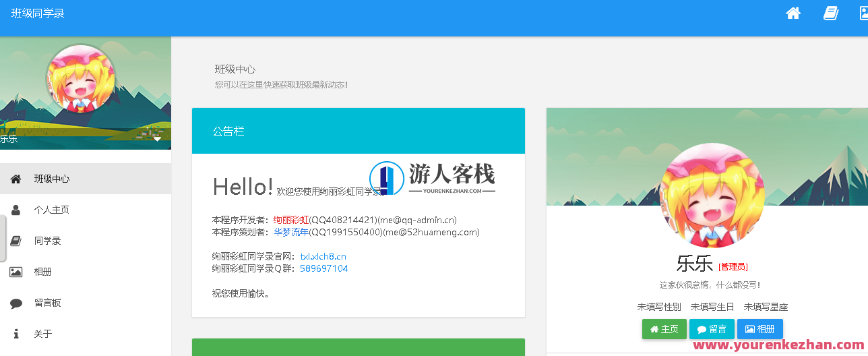Image resolution: width=868 pixels, height=356 pixels.
Task: Click the 管理员 role label
Action: (x=733, y=266)
